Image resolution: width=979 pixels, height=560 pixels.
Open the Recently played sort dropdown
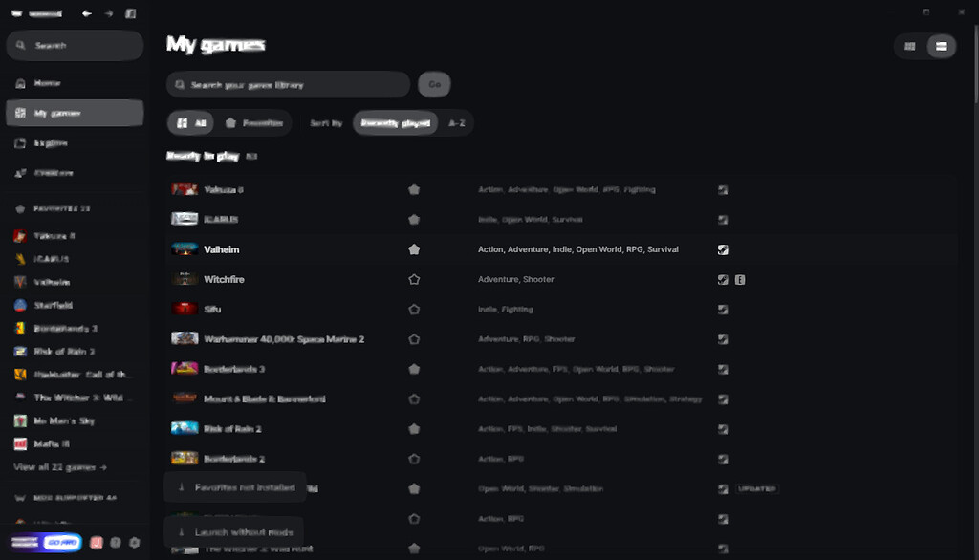[395, 122]
